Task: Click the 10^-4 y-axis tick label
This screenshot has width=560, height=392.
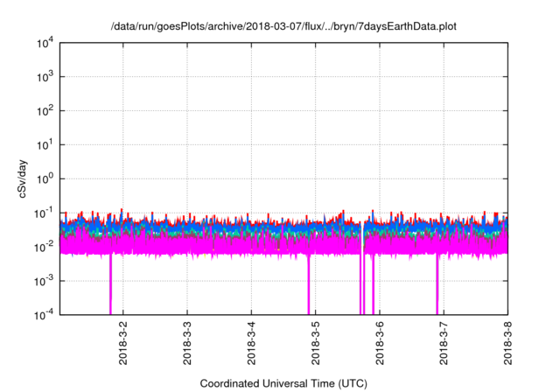Action: tap(45, 315)
